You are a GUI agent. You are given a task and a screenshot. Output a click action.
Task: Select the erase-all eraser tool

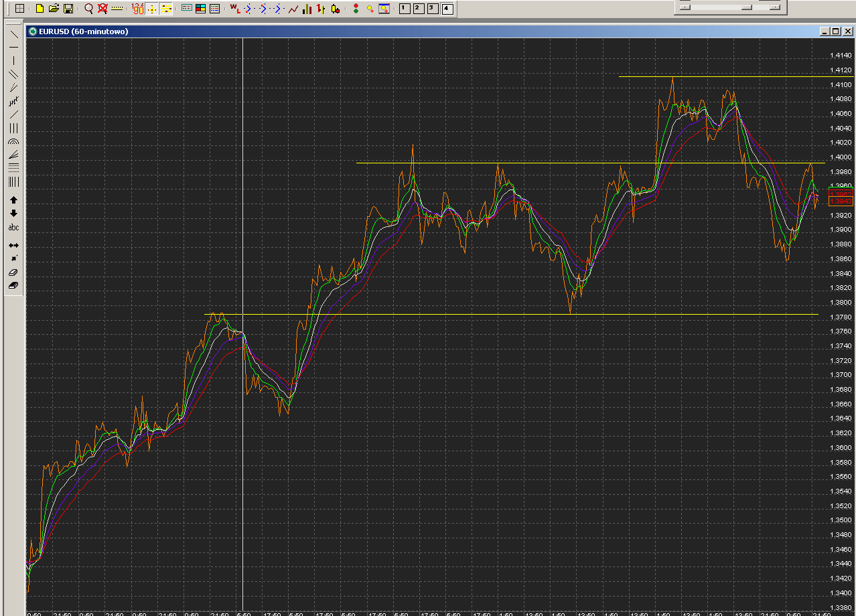click(13, 285)
